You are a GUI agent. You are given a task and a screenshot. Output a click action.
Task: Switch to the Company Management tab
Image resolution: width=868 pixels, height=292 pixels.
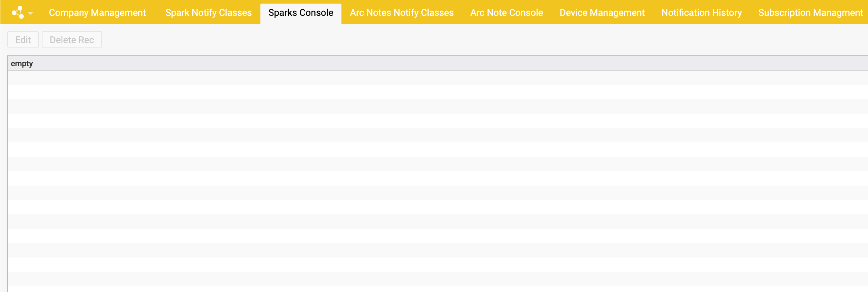click(x=97, y=13)
